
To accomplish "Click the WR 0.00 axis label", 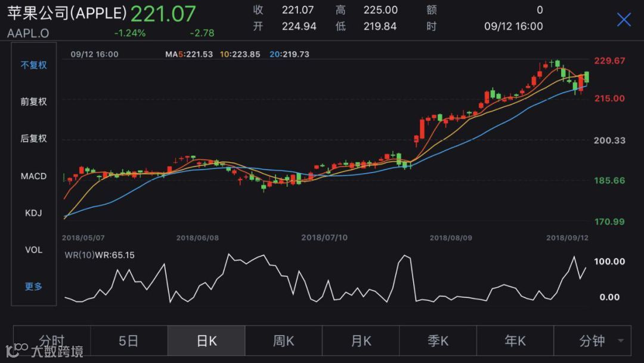I will coord(609,297).
